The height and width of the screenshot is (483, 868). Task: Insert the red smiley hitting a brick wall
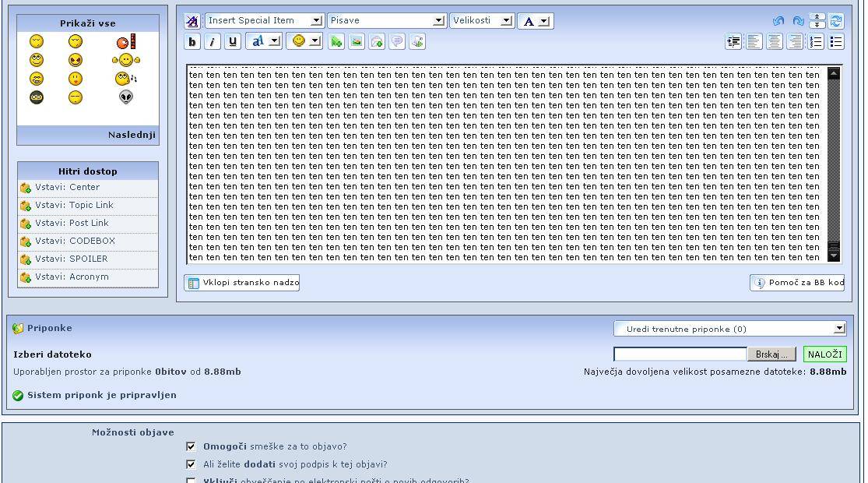(x=125, y=41)
